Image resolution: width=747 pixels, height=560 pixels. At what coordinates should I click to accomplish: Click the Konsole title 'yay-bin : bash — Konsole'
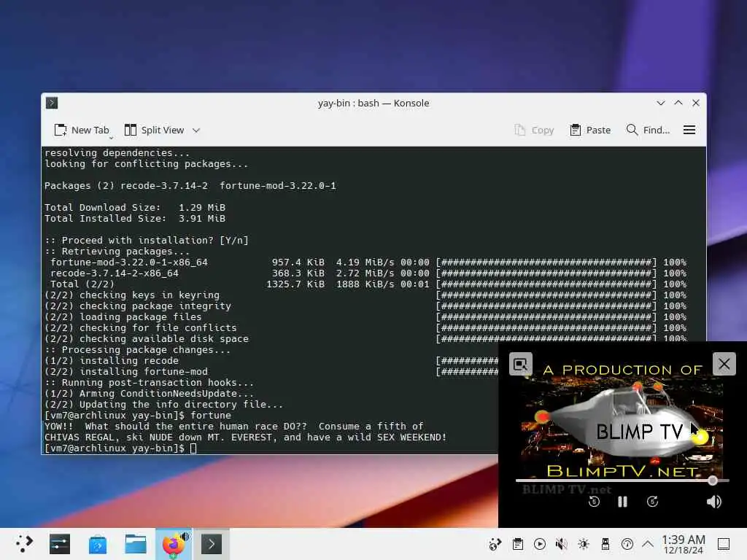(x=373, y=103)
